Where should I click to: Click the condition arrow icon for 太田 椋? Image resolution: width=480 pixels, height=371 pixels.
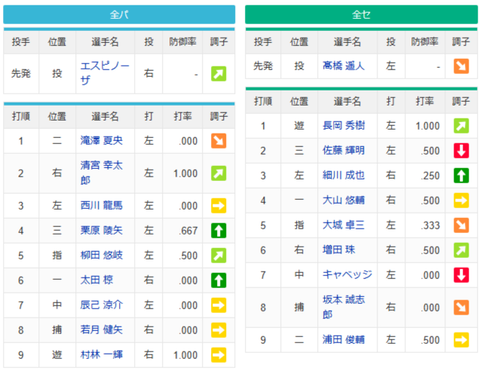(219, 280)
